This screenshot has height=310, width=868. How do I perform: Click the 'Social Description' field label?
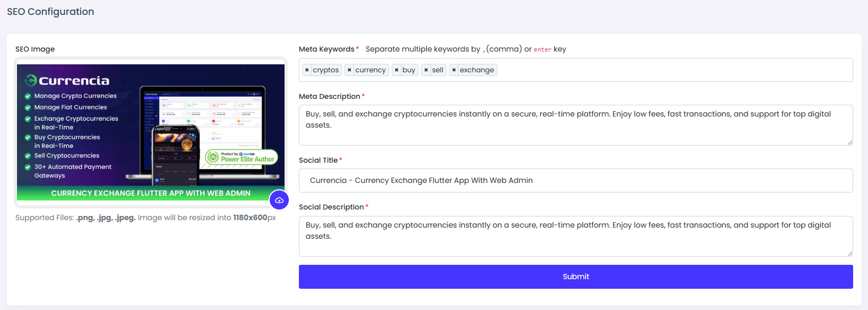tap(331, 207)
